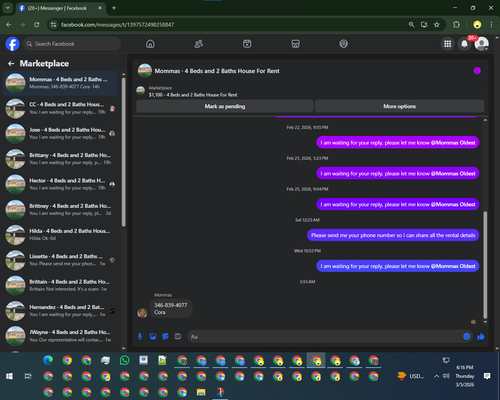
Task: Open the Facebook logo home link
Action: coord(12,44)
